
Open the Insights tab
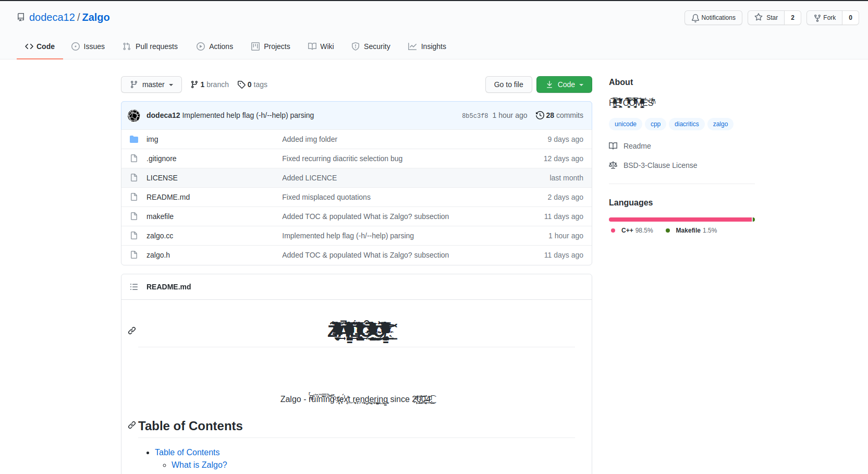pos(427,46)
